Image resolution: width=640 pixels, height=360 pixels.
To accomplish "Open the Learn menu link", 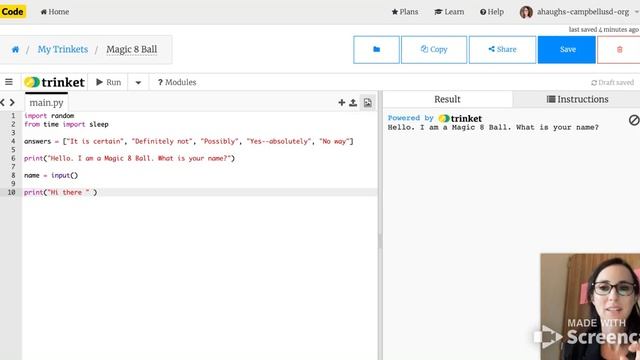I will coord(449,12).
